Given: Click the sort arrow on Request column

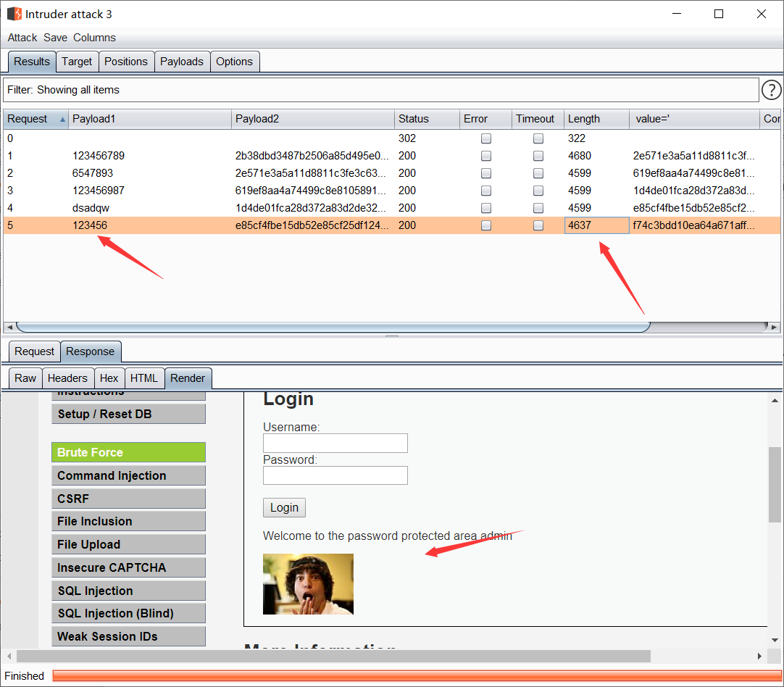Looking at the screenshot, I should point(62,120).
